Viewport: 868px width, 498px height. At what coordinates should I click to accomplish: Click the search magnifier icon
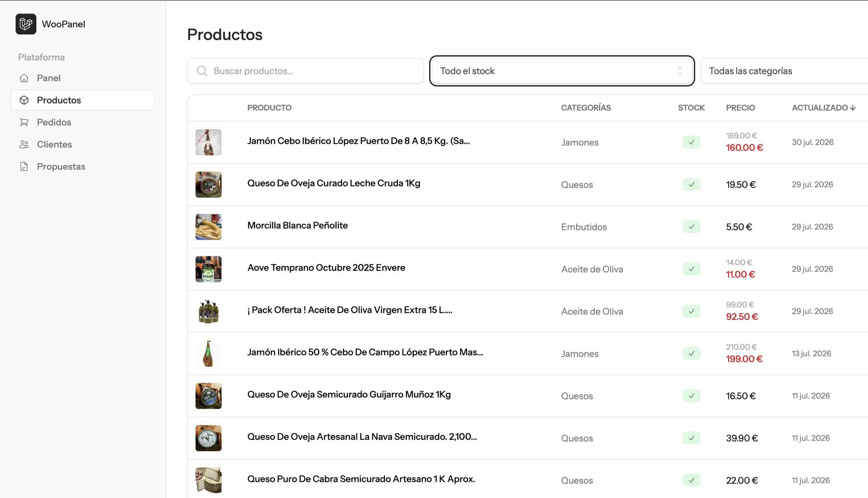pos(202,71)
